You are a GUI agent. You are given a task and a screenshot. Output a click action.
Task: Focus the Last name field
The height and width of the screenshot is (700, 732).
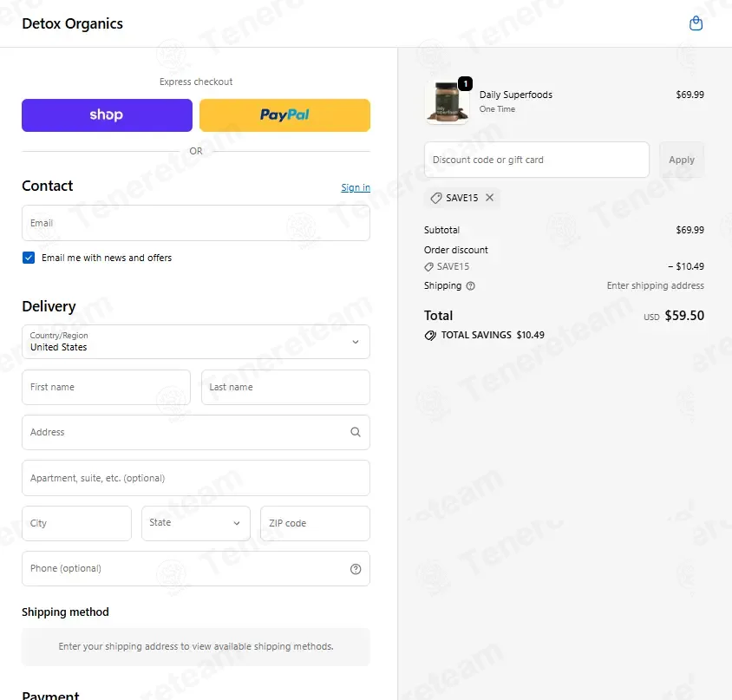point(285,387)
